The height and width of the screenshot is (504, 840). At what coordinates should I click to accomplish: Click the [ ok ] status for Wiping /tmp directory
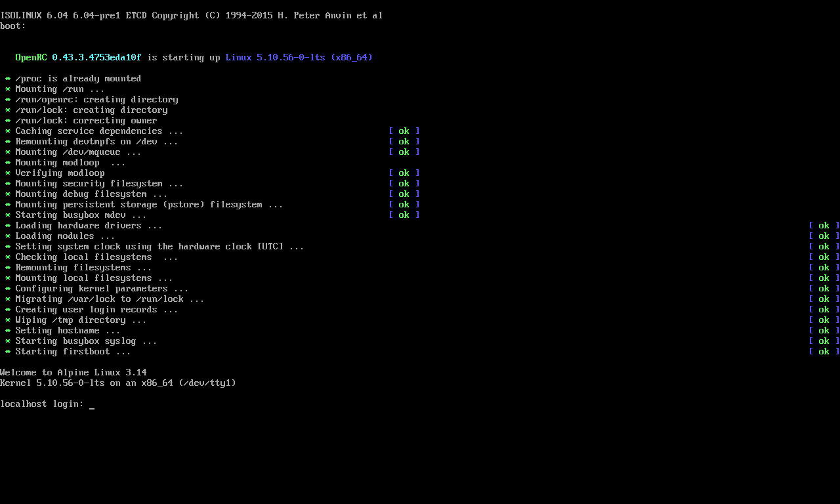(824, 320)
